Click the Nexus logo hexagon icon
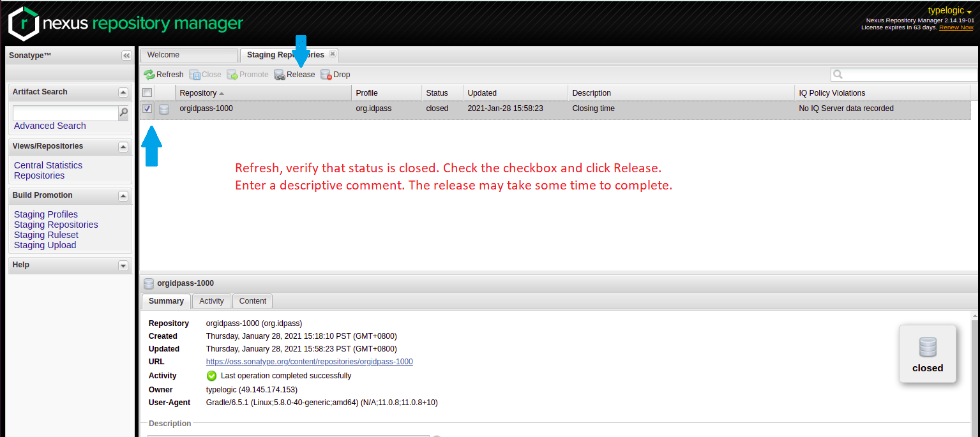Viewport: 980px width, 437px height. (24, 24)
